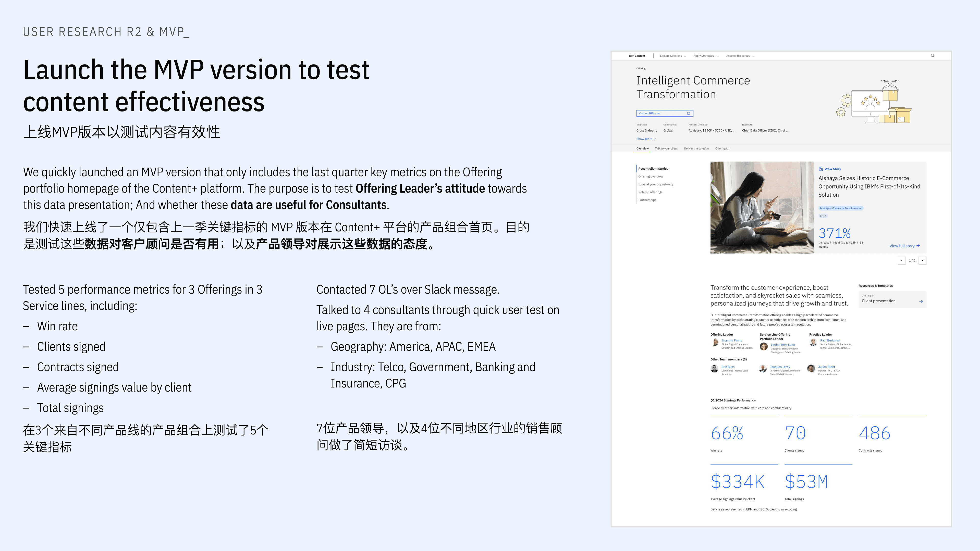Screen dimensions: 980x551
Task: Click the Wow Story icon
Action: tap(821, 169)
